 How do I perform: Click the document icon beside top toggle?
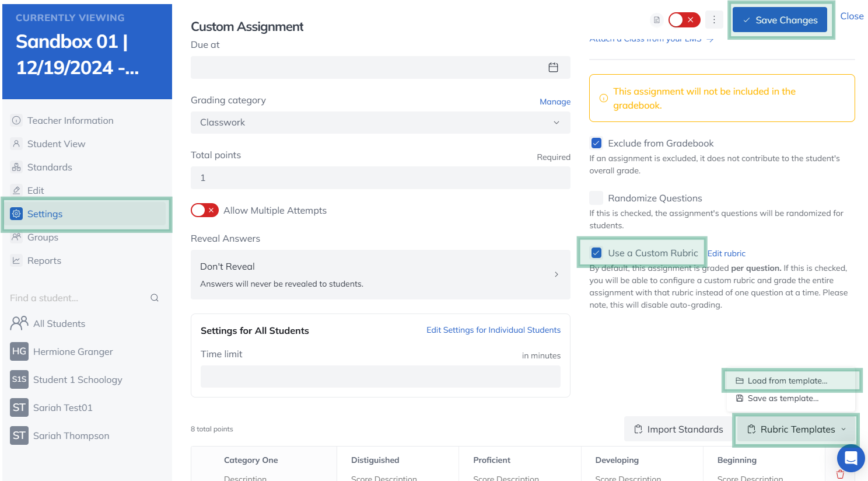(657, 20)
